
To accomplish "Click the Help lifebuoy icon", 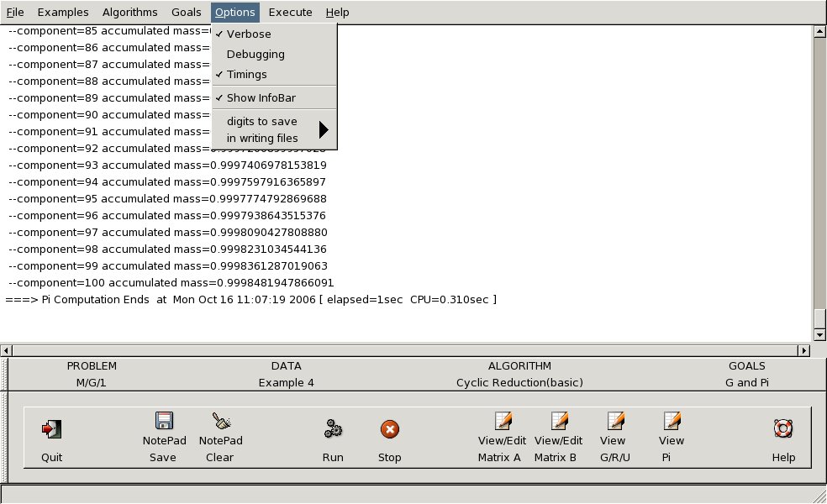I will [x=783, y=429].
